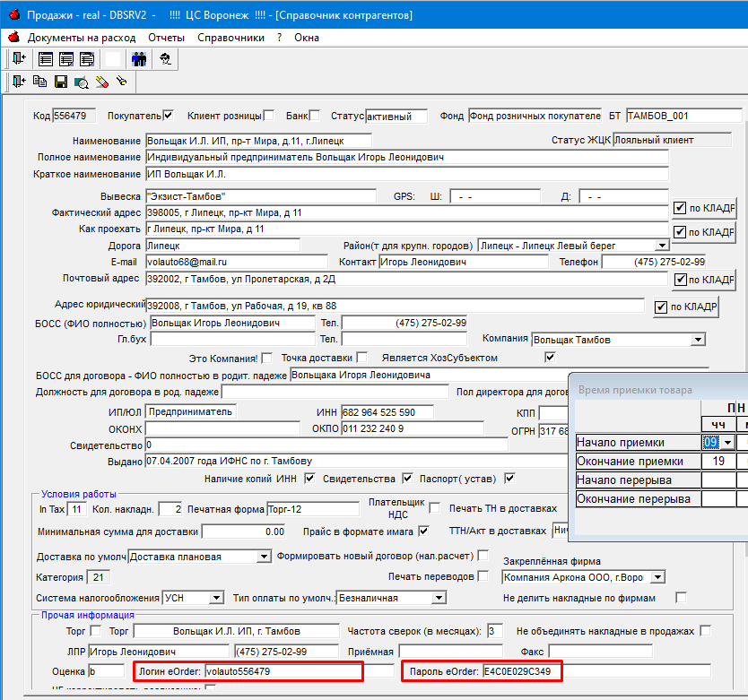Open the plain list form icon without folded corners
Image resolution: width=748 pixels, height=700 pixels.
coord(46,59)
